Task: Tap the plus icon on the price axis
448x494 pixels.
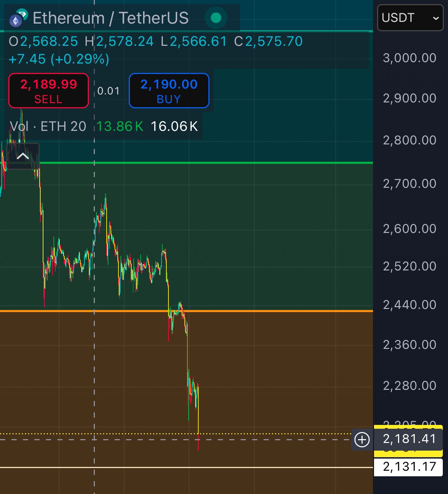Action: [x=362, y=439]
